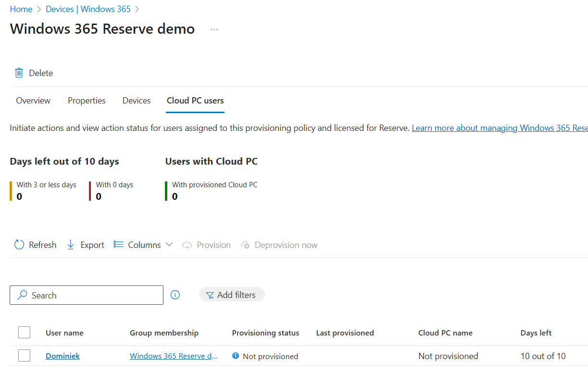
Task: Follow the Learn more about managing link
Action: click(x=499, y=128)
